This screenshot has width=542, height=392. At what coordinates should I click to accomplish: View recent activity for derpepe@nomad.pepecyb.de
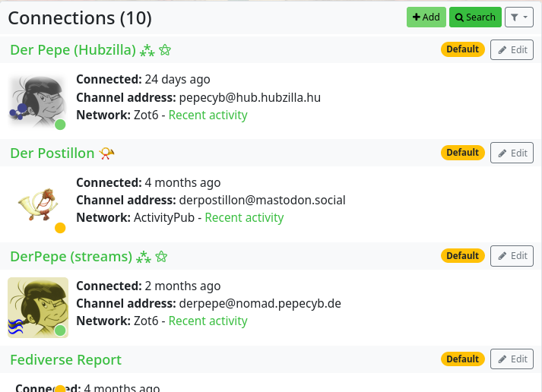tap(208, 321)
